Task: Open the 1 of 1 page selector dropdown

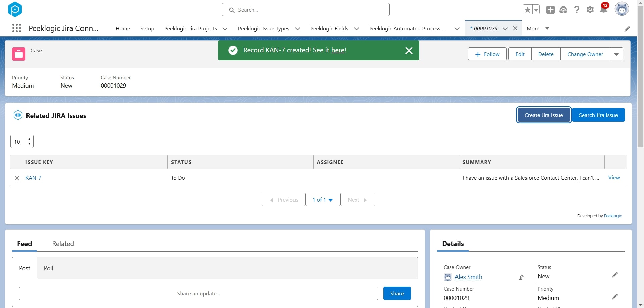Action: point(322,199)
